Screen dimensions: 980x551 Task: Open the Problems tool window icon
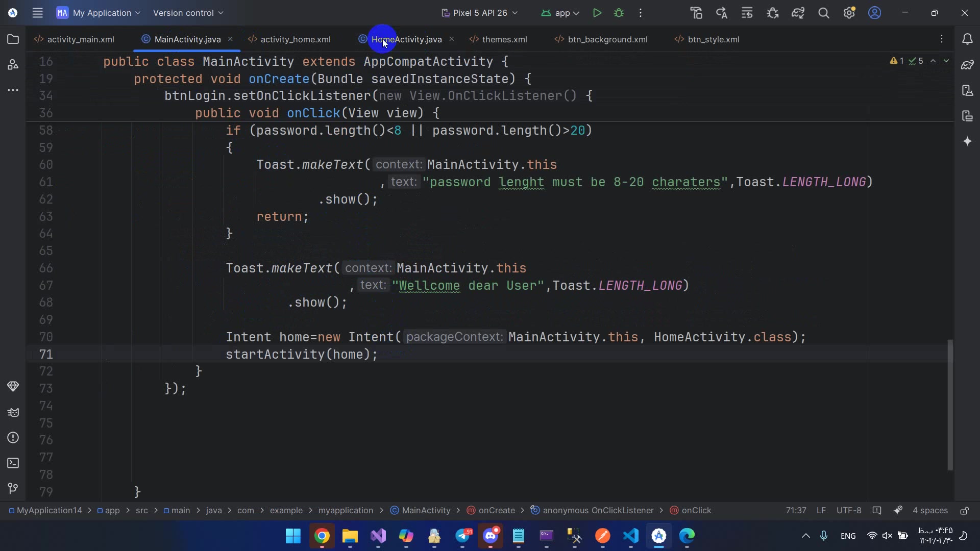tap(13, 438)
